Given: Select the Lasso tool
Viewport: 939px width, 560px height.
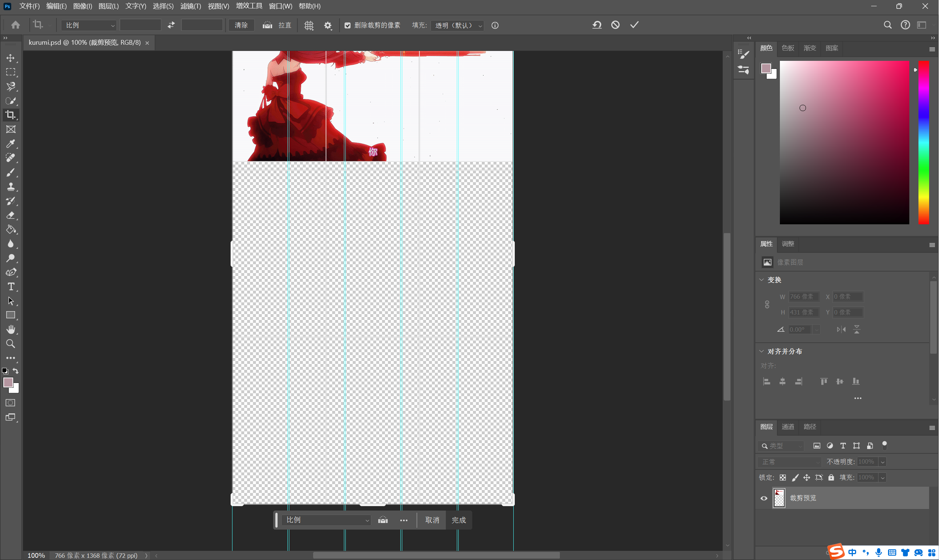Looking at the screenshot, I should pos(11,86).
